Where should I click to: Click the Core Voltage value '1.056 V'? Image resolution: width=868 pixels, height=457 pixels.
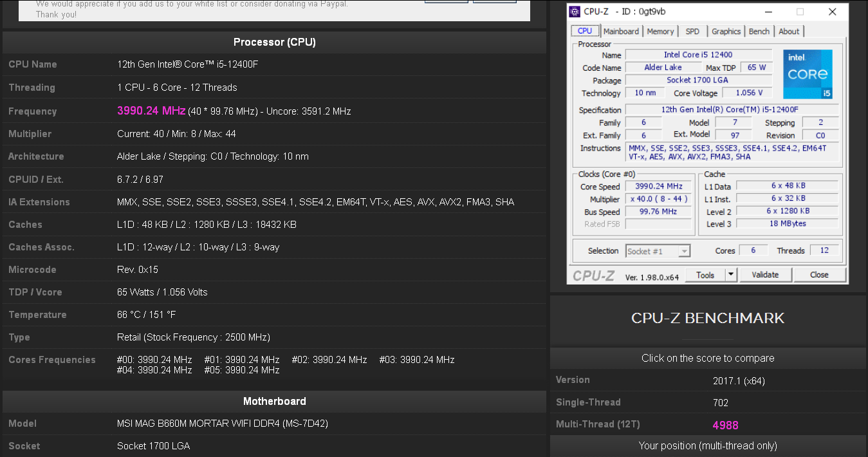[749, 93]
